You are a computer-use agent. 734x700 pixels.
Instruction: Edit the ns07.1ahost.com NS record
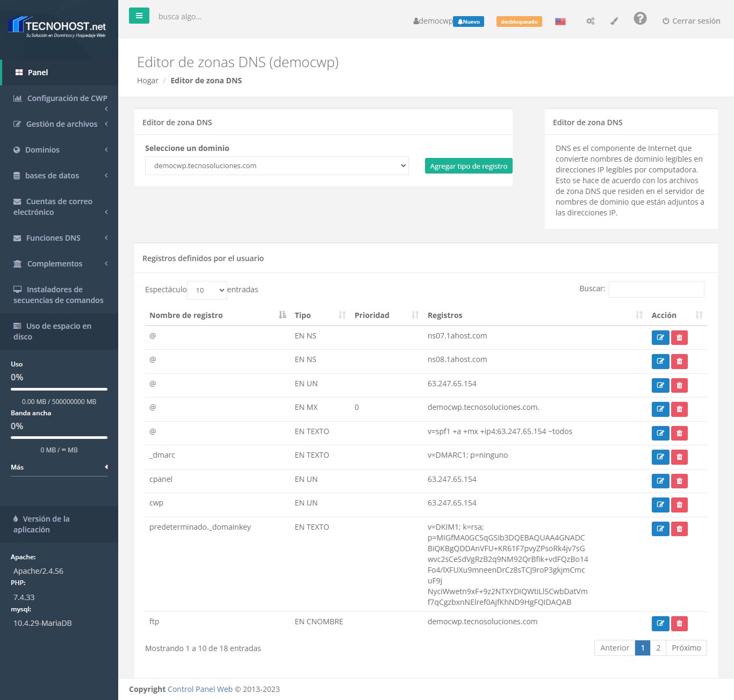point(660,337)
